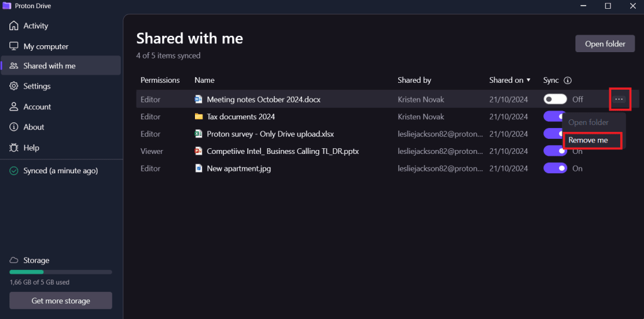Click the Open folder button at top right
The image size is (644, 319).
[x=605, y=44]
